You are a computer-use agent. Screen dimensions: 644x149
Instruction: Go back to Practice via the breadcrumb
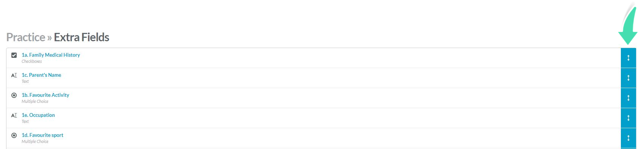pos(26,37)
